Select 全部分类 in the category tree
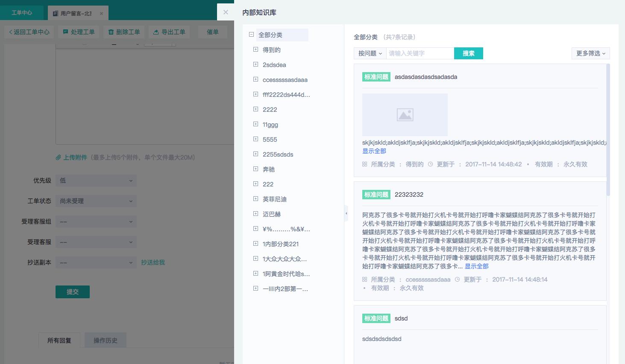Viewport: 625px width, 364px height. 282,35
